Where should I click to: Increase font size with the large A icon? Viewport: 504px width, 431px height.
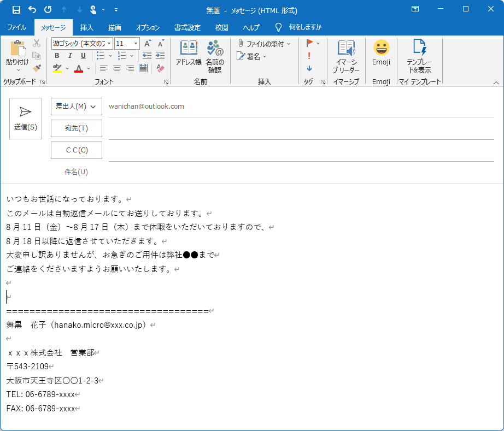(x=147, y=43)
